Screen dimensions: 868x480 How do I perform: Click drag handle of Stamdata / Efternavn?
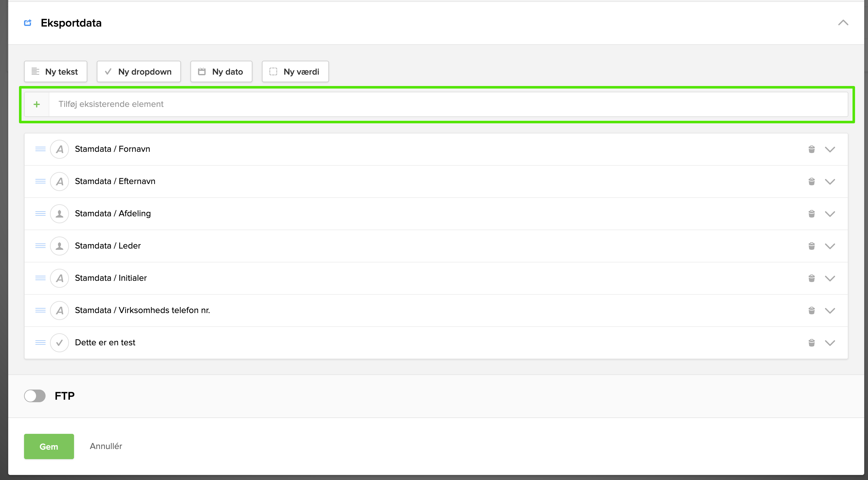40,181
